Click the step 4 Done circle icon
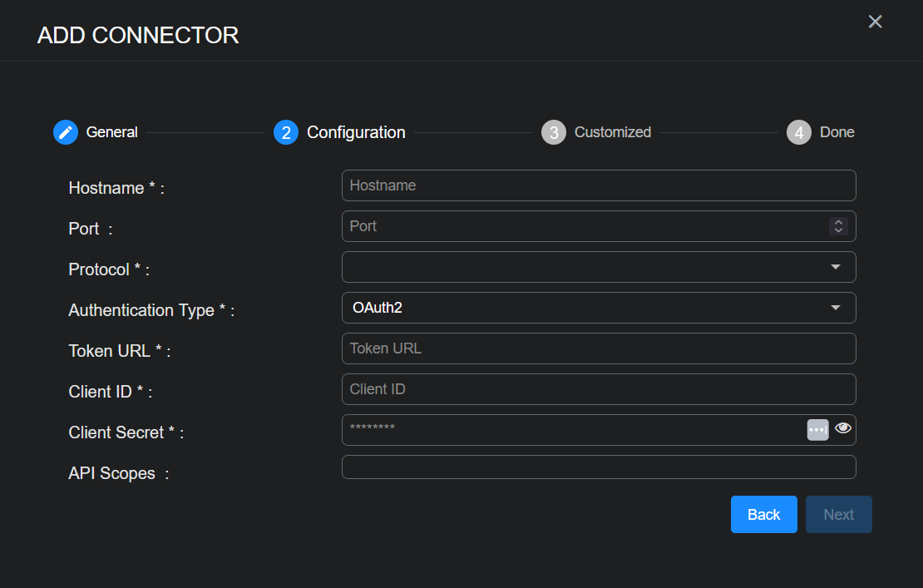923x588 pixels. (798, 132)
